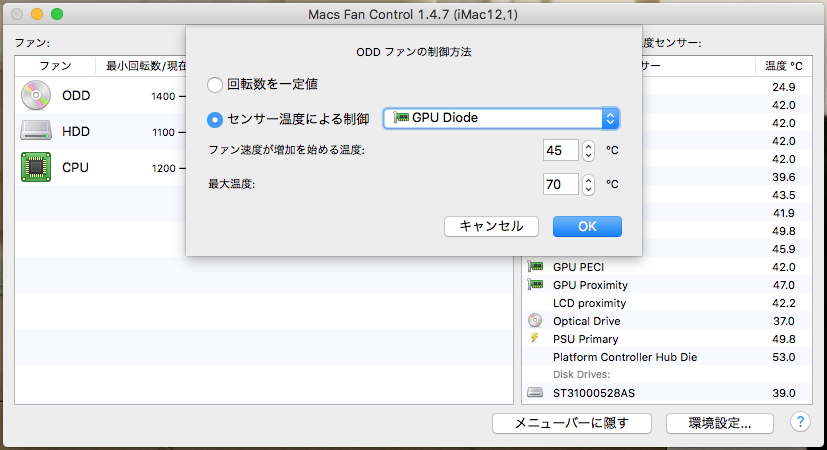
Task: Click the 24.9 temperature value
Action: coord(783,87)
